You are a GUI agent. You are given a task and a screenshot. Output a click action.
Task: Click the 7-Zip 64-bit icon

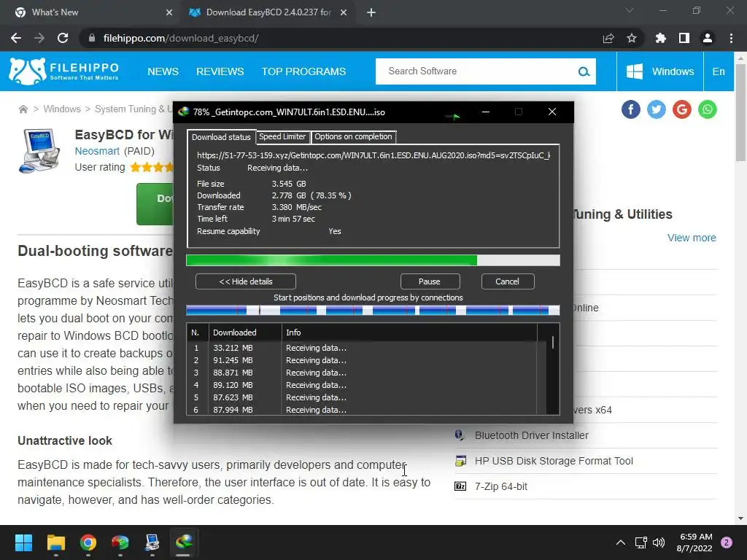click(460, 486)
